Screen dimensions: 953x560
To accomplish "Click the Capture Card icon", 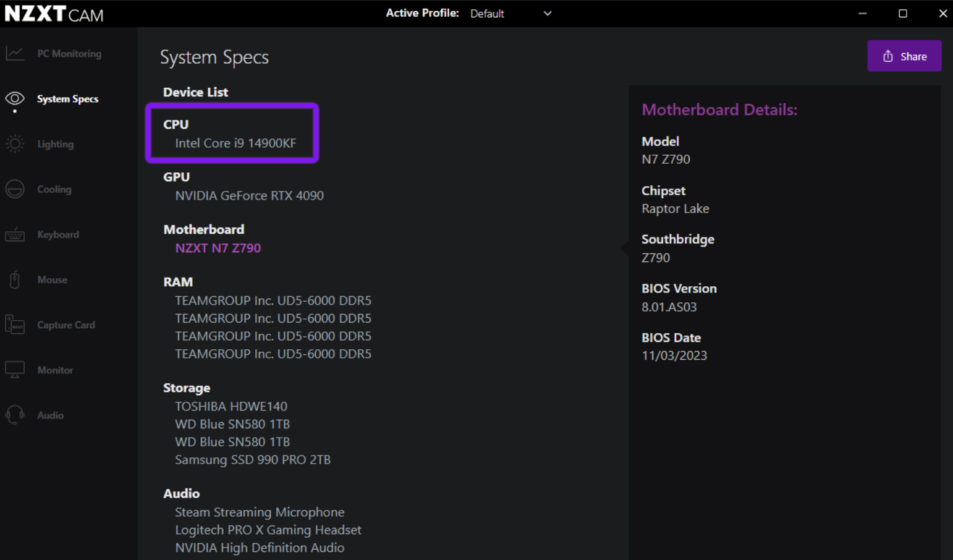I will (x=15, y=325).
